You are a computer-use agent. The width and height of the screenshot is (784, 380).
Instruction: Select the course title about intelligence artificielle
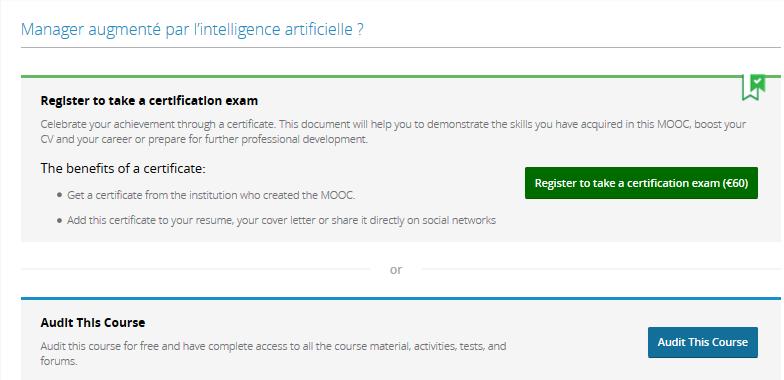pyautogui.click(x=192, y=30)
